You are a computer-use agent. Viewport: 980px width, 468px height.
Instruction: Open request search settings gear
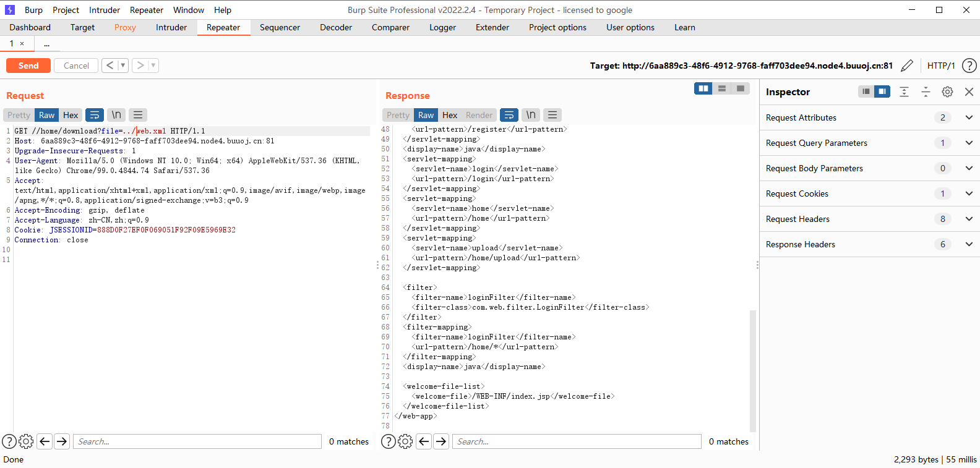[26, 441]
